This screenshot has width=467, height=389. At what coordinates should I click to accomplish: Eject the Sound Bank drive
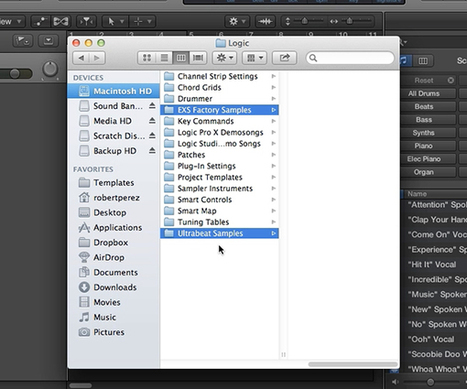point(152,106)
